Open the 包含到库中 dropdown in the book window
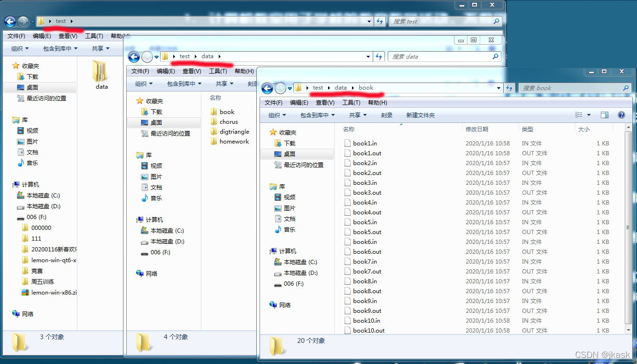The width and height of the screenshot is (637, 364). click(x=318, y=115)
